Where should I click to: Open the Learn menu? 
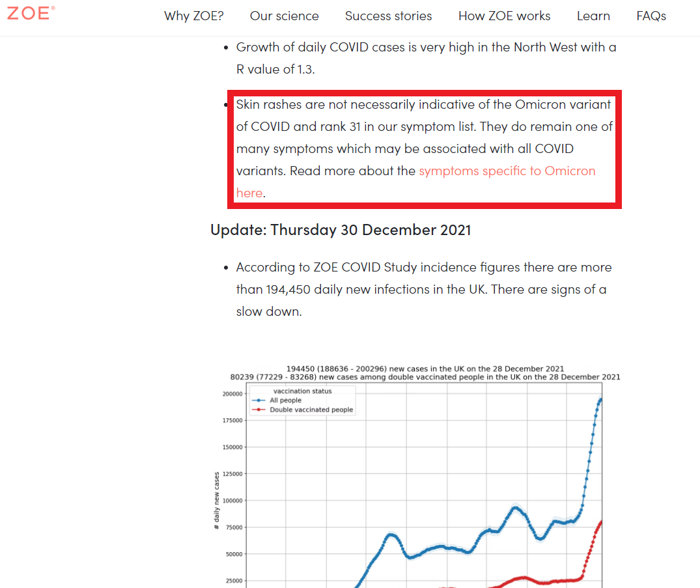click(x=593, y=16)
